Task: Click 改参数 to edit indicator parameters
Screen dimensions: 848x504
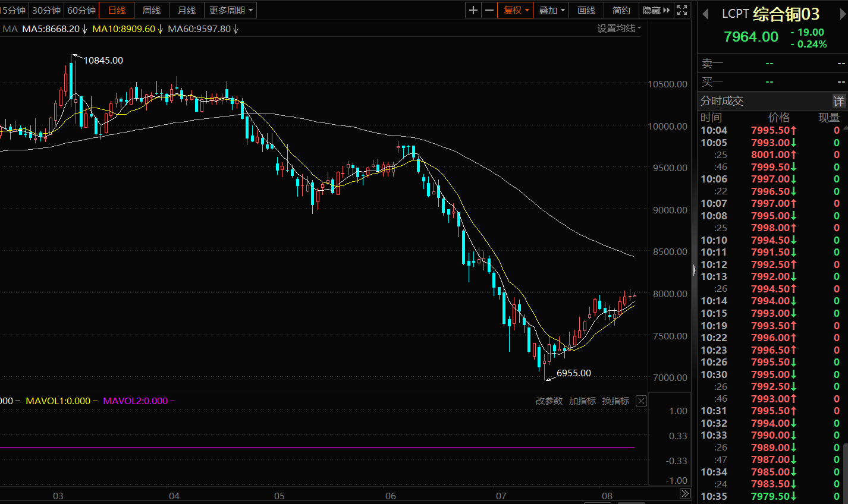Action: coord(549,401)
